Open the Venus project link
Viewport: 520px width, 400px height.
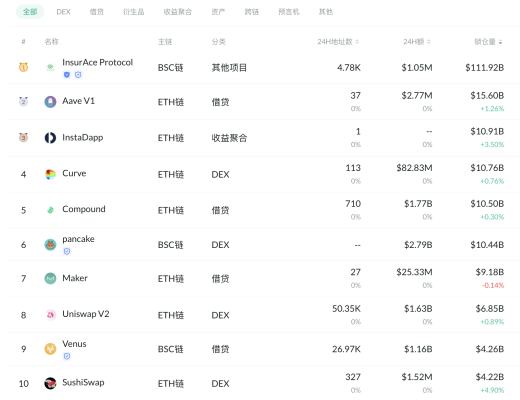coord(74,344)
